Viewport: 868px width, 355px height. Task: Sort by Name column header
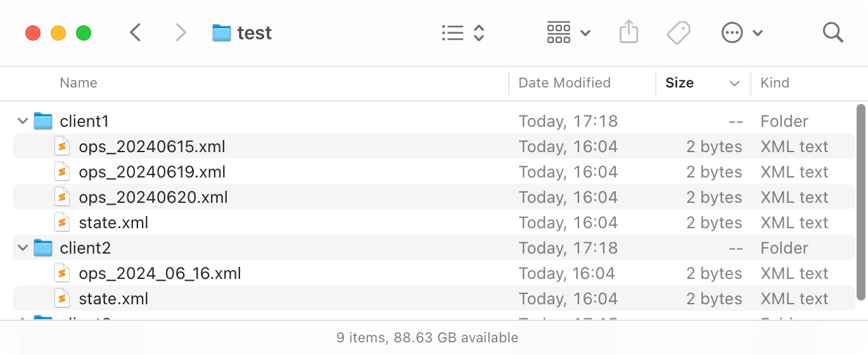(79, 83)
